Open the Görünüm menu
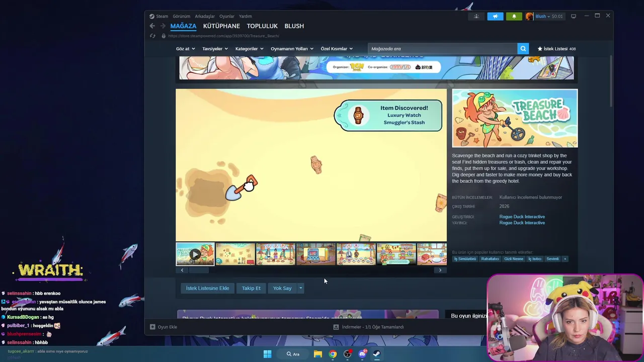This screenshot has height=362, width=644. 181,16
